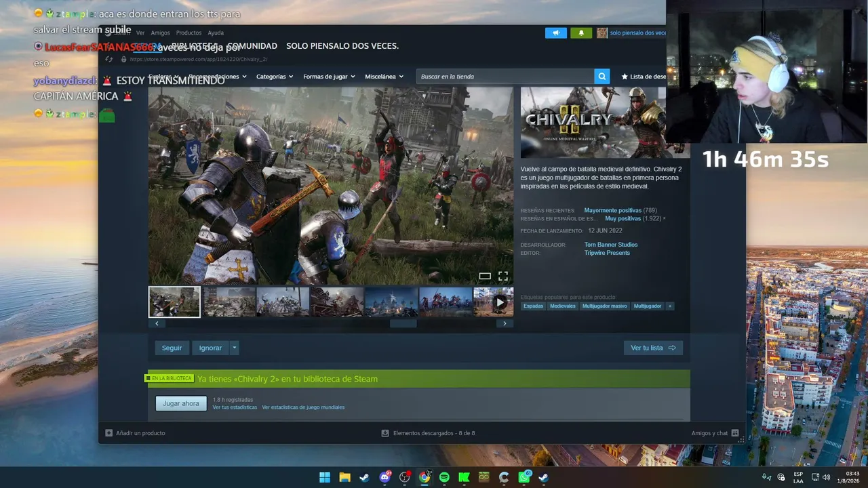This screenshot has height=488, width=868.
Task: Open the gray C app in the taskbar
Action: tap(504, 477)
